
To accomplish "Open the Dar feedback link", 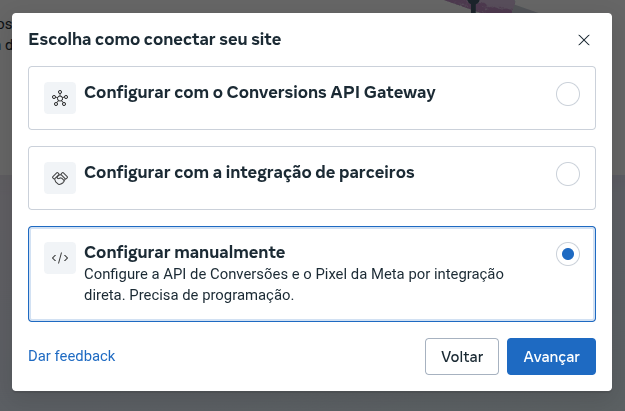I will (x=71, y=356).
